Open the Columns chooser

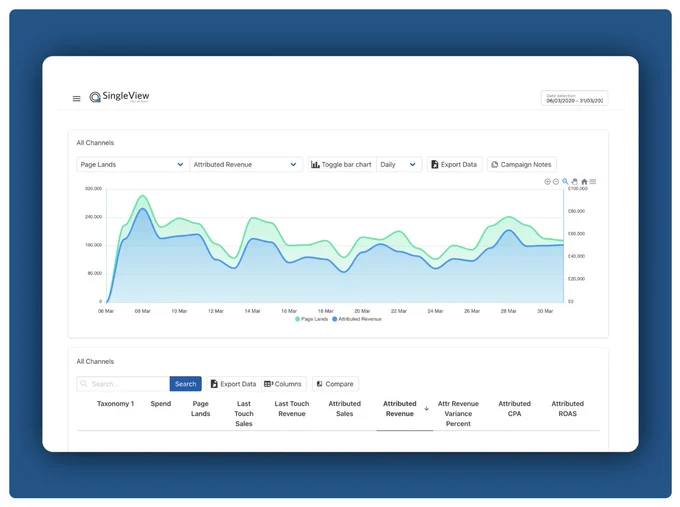pos(284,384)
